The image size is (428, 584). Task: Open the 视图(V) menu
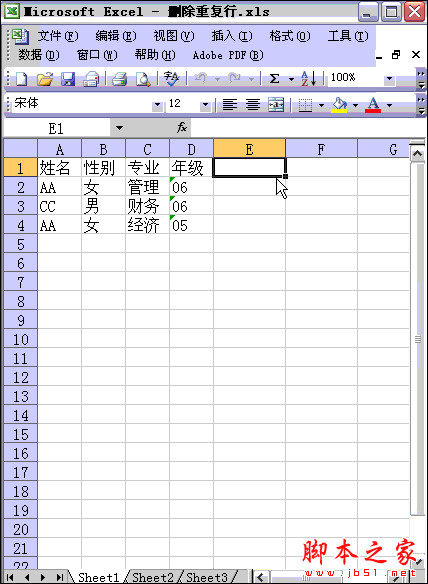(174, 36)
